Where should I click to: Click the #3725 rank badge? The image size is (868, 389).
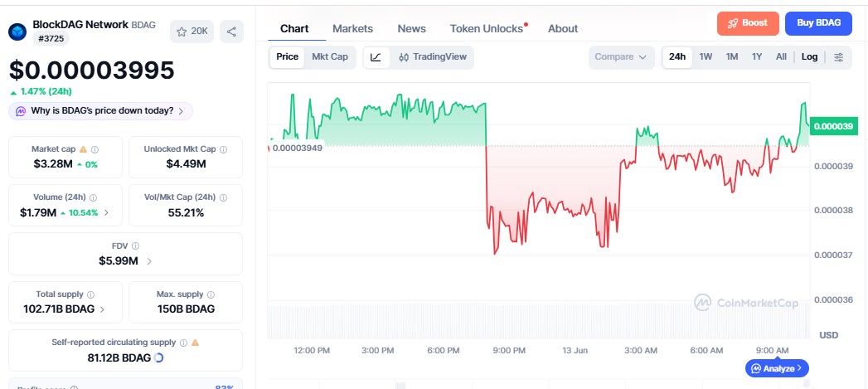(51, 39)
